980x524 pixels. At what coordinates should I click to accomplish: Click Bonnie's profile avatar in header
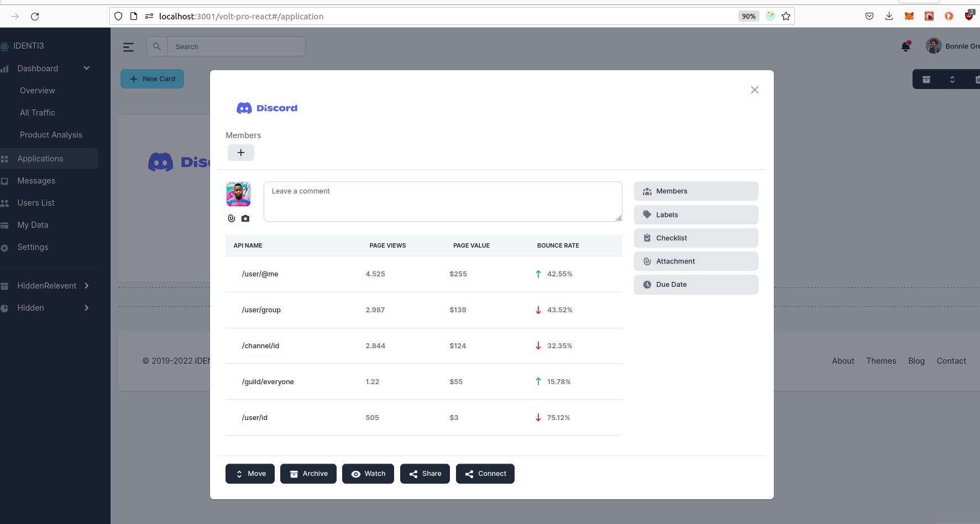tap(934, 46)
